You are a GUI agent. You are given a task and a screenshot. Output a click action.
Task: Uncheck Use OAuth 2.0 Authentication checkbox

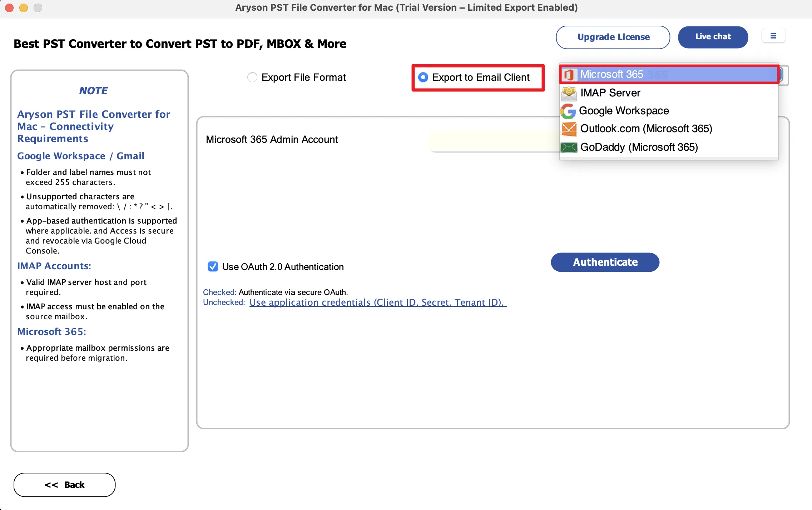pyautogui.click(x=213, y=266)
